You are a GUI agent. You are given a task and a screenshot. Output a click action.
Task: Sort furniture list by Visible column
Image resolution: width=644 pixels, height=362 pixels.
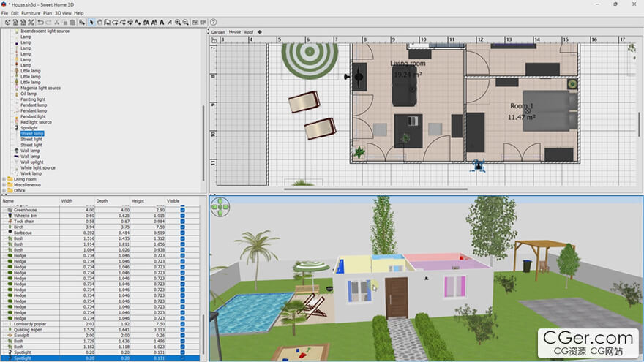[x=182, y=201]
